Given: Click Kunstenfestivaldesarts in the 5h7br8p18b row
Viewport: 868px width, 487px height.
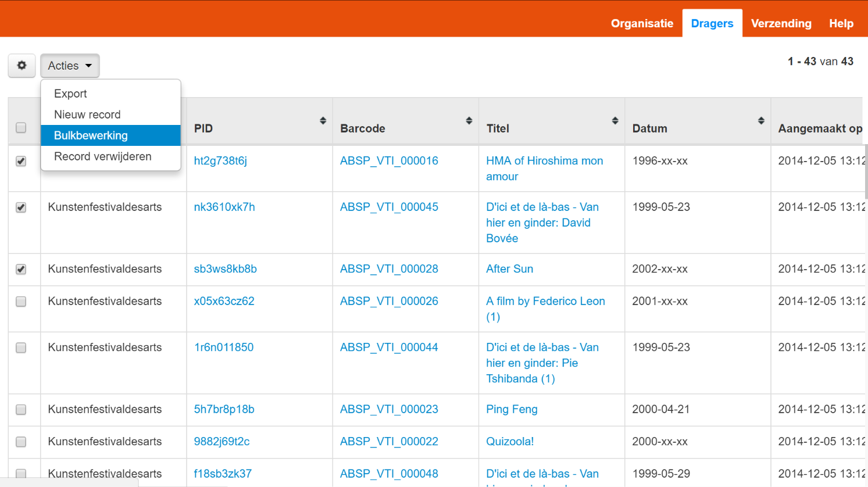Looking at the screenshot, I should pyautogui.click(x=105, y=409).
